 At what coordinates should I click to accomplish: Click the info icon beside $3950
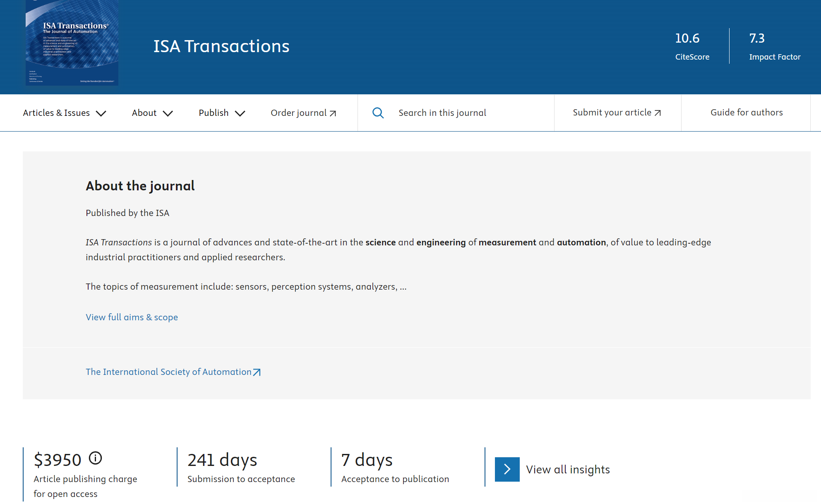pyautogui.click(x=96, y=458)
